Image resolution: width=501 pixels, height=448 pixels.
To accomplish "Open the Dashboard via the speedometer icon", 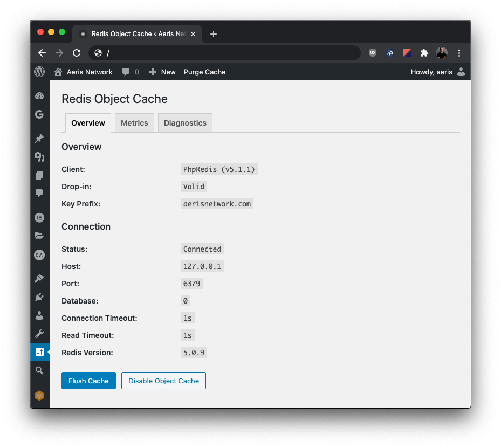I will [x=39, y=95].
